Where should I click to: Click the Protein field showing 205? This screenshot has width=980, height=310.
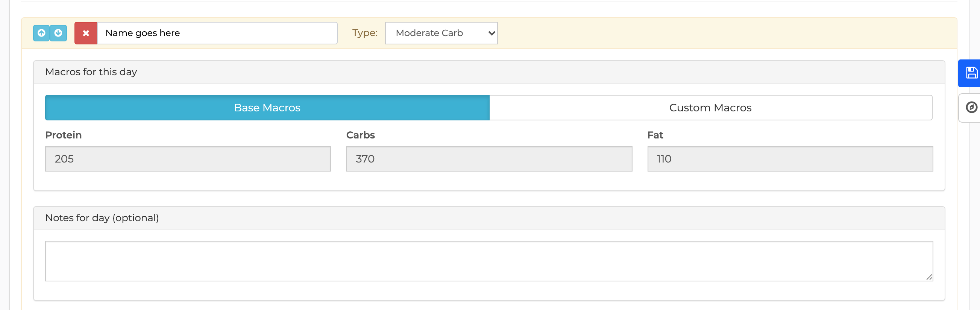(x=188, y=159)
